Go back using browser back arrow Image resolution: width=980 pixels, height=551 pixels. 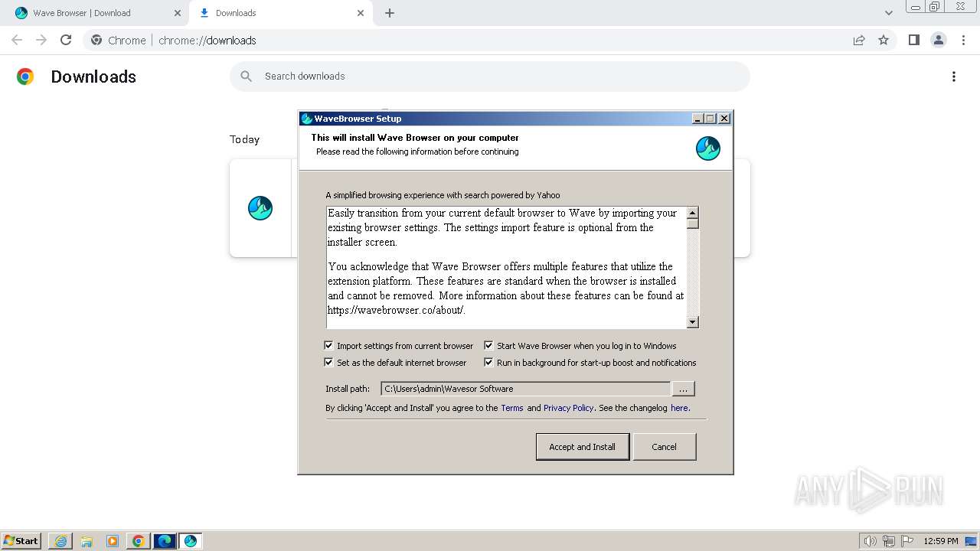(x=17, y=40)
